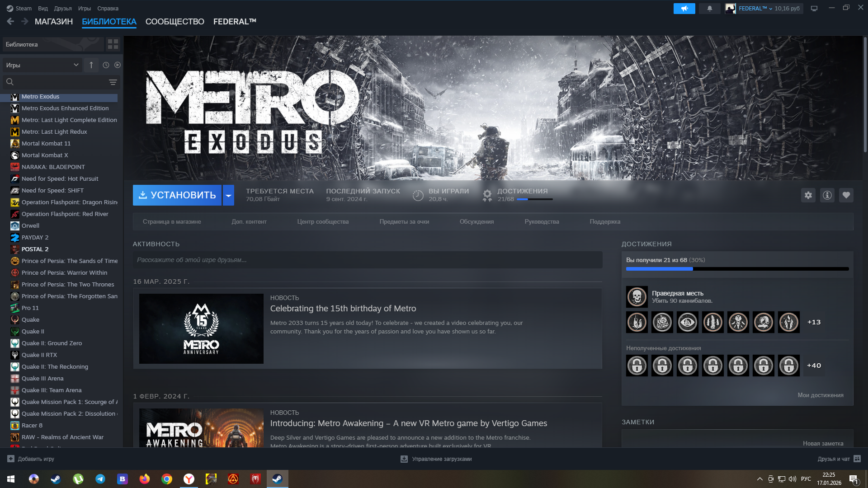Open Metro 15th anniversary news thumbnail

coord(201,328)
